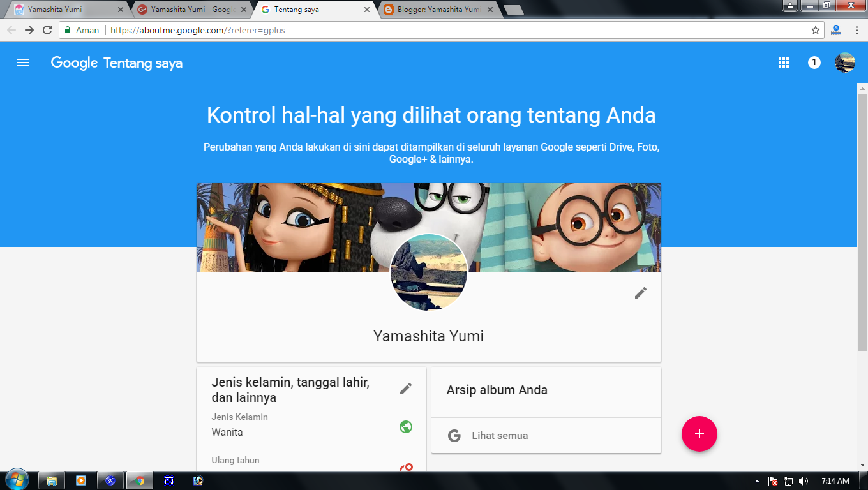Open Windows Explorer from taskbar
This screenshot has height=490, width=868.
(x=52, y=480)
